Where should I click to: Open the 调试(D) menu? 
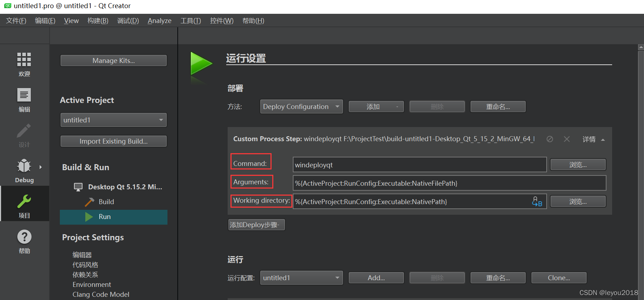coord(128,21)
